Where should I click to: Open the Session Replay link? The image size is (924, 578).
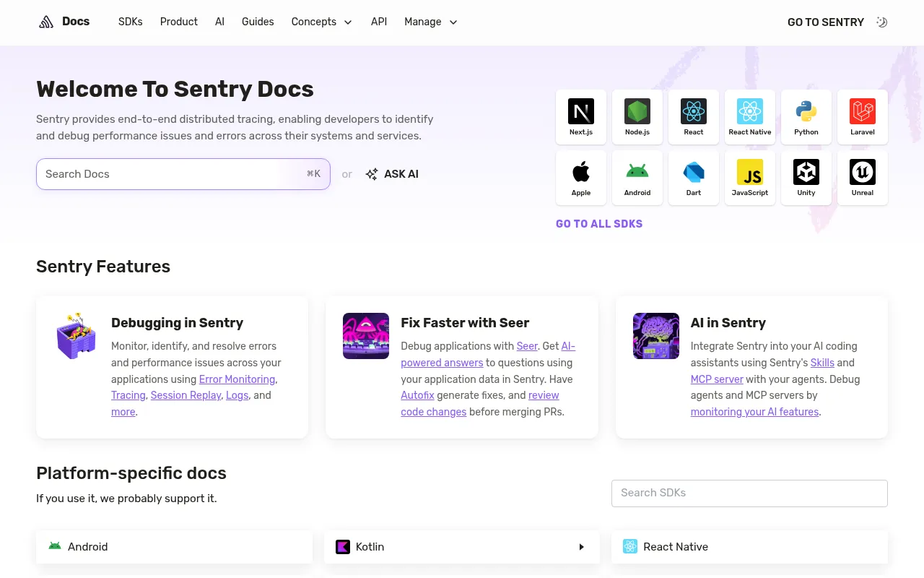pyautogui.click(x=186, y=395)
